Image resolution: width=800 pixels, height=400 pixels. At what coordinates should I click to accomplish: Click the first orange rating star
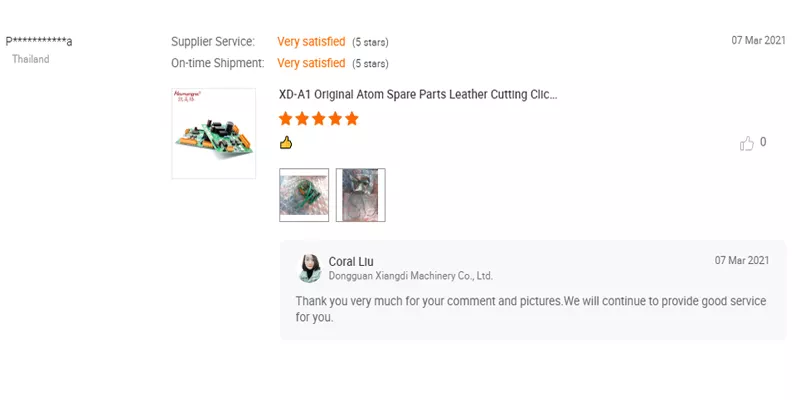pyautogui.click(x=286, y=119)
